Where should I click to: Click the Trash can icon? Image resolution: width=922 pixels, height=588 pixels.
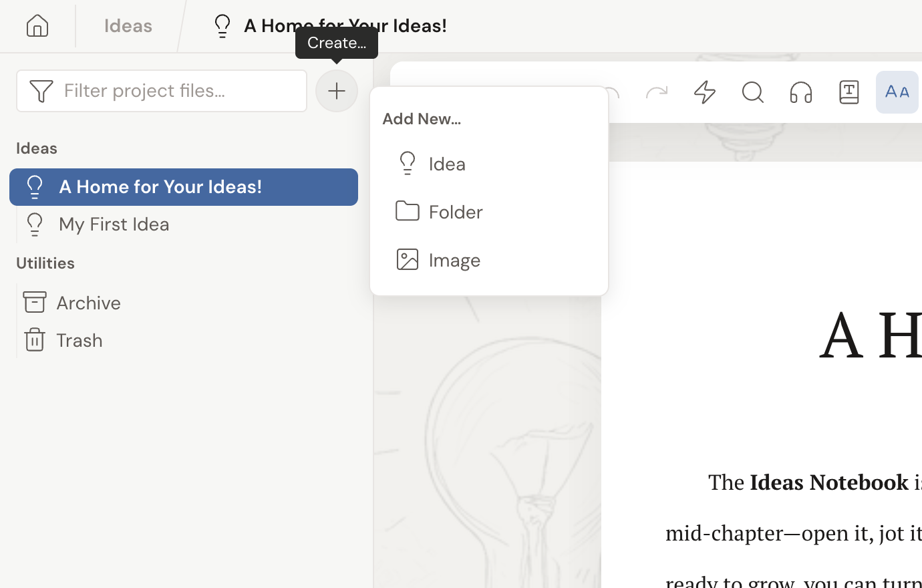(35, 339)
